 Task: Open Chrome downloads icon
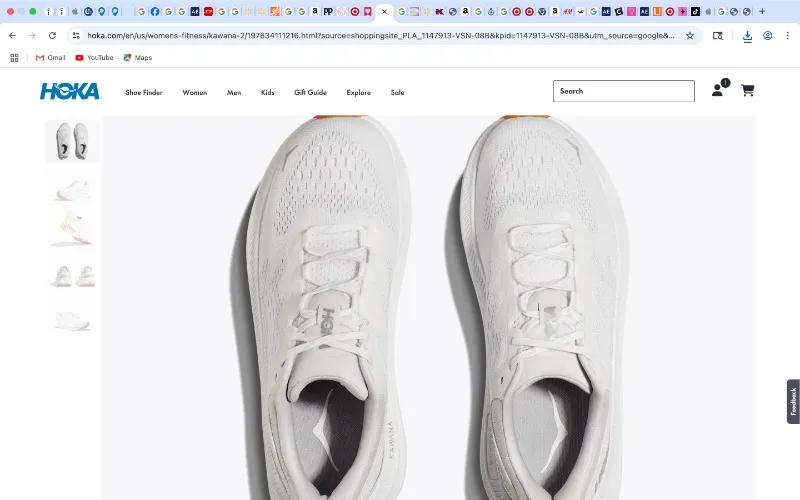[747, 36]
